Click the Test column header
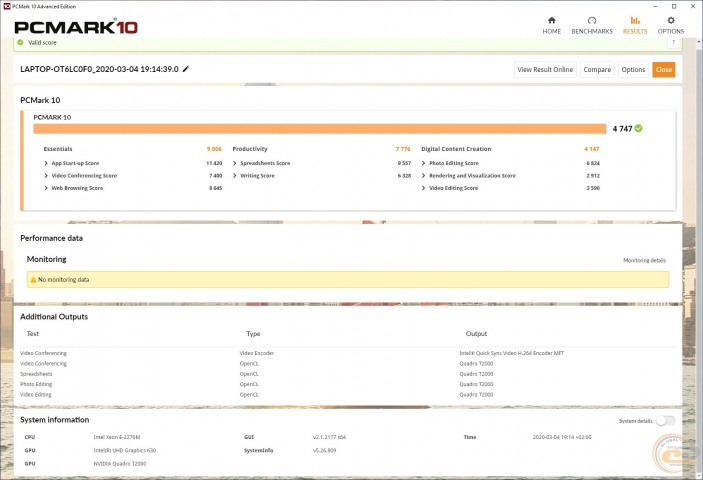 tap(33, 334)
